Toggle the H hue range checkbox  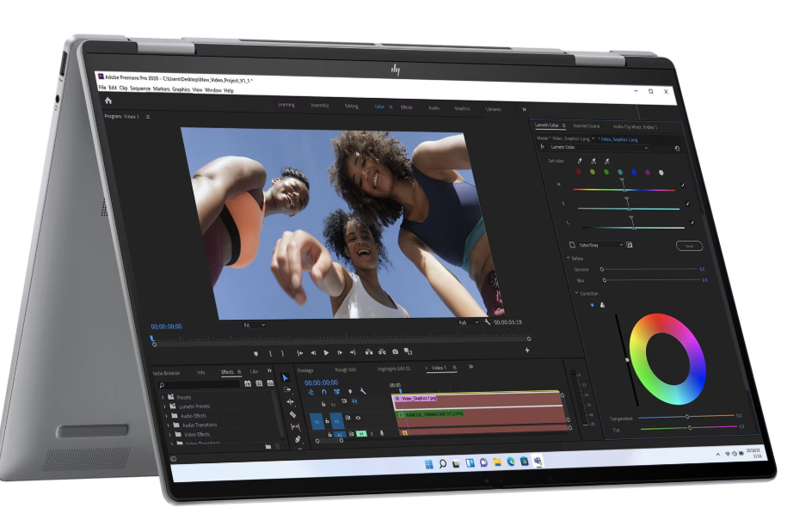pyautogui.click(x=685, y=185)
